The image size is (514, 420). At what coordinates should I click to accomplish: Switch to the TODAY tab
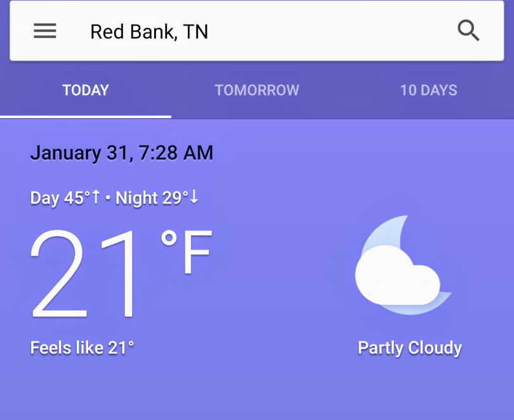tap(86, 90)
